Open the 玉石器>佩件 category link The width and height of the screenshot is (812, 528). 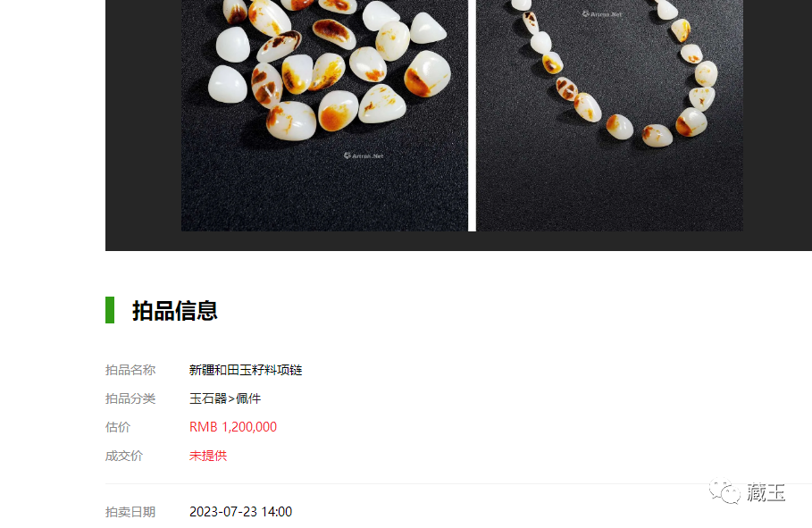click(x=225, y=398)
